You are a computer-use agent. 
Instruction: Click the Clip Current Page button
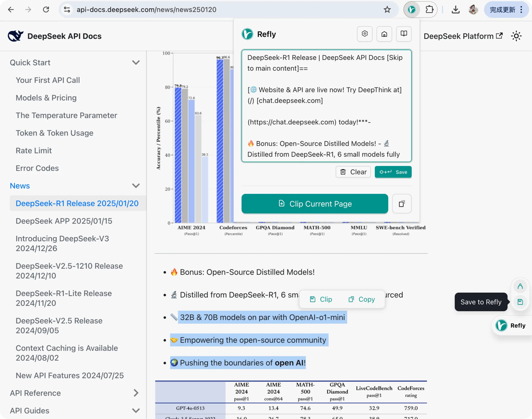pos(315,204)
